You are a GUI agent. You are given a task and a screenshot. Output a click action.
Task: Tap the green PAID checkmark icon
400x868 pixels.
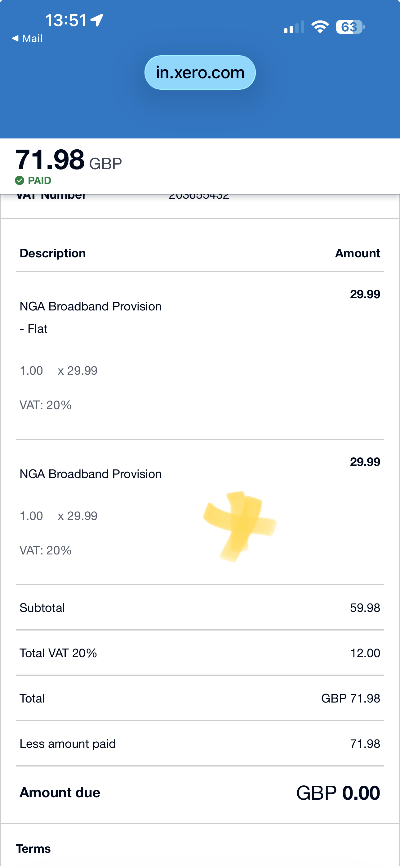pos(20,181)
